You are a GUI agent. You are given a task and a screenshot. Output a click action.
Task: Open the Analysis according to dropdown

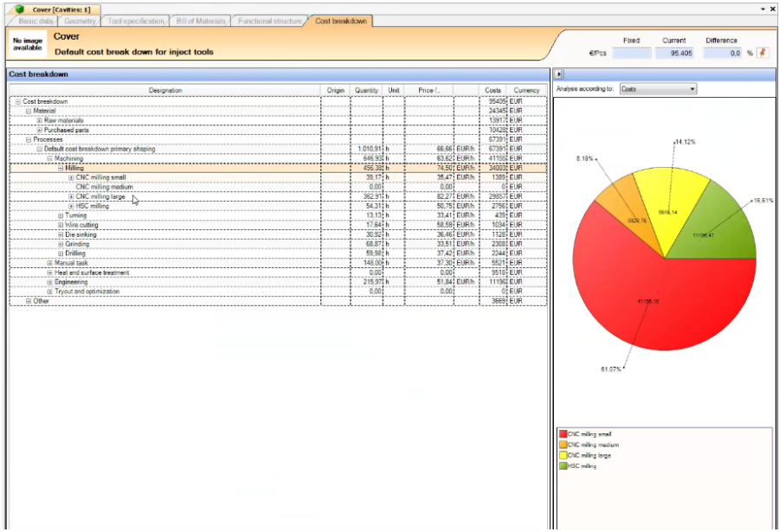659,88
